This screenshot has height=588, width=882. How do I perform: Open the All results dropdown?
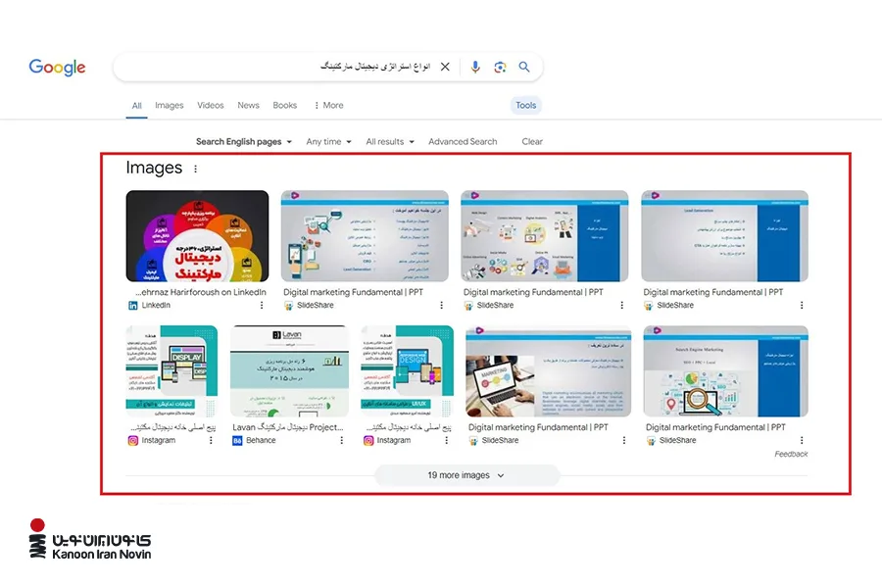click(390, 142)
